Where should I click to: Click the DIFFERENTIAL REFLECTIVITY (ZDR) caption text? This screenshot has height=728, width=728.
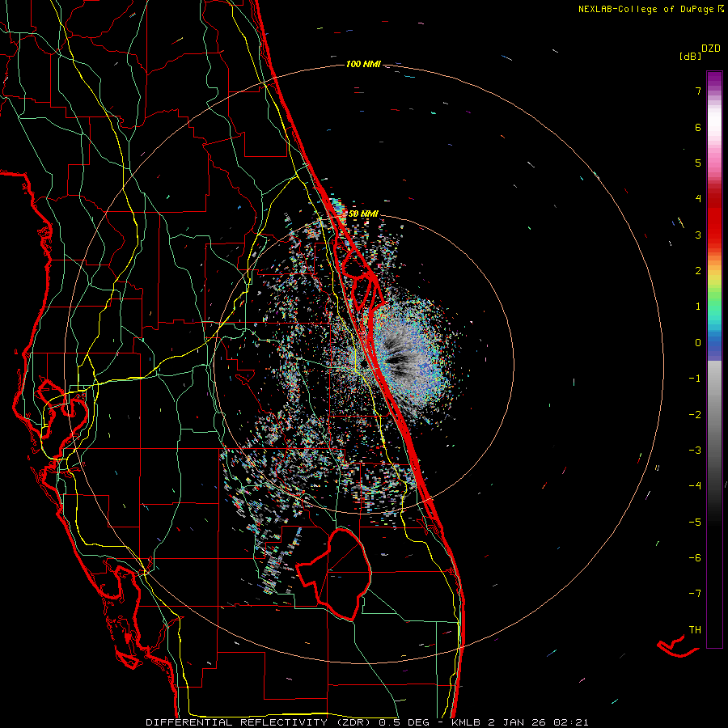click(x=260, y=722)
